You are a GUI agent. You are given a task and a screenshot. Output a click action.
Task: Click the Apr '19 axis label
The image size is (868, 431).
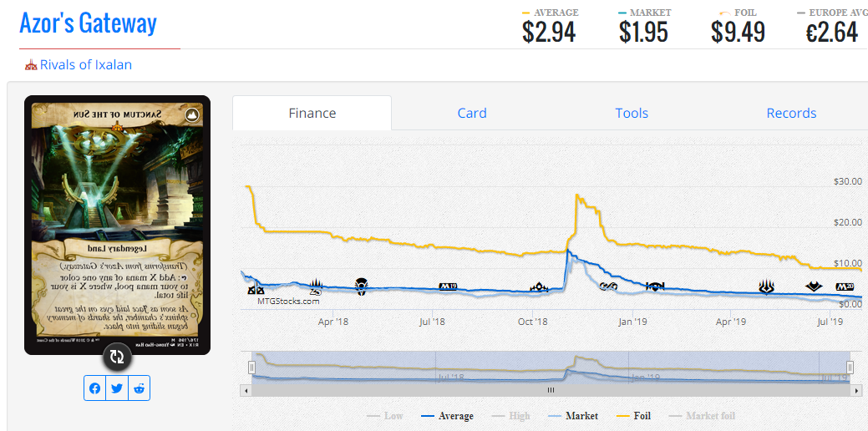(x=732, y=321)
